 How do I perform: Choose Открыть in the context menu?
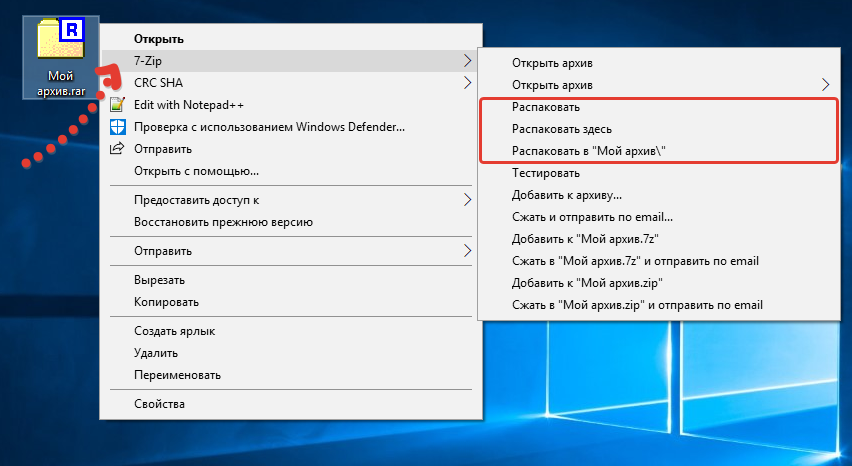(x=291, y=39)
